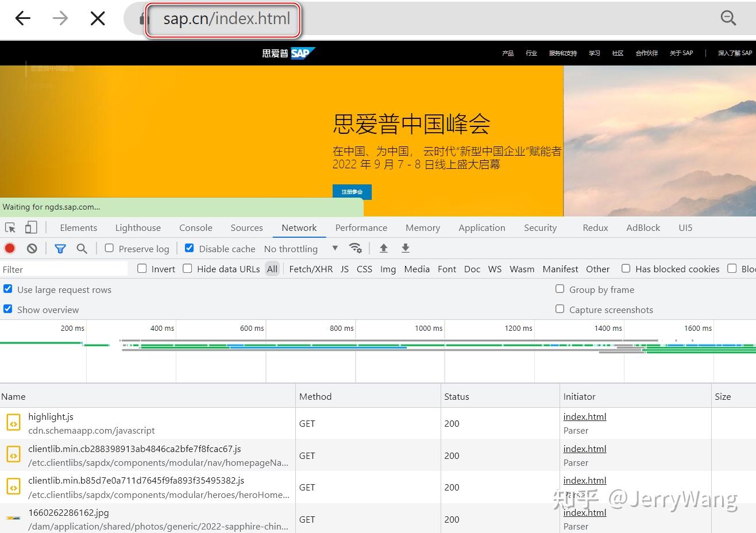Open the Performance tab
The width and height of the screenshot is (756, 533).
coord(361,227)
